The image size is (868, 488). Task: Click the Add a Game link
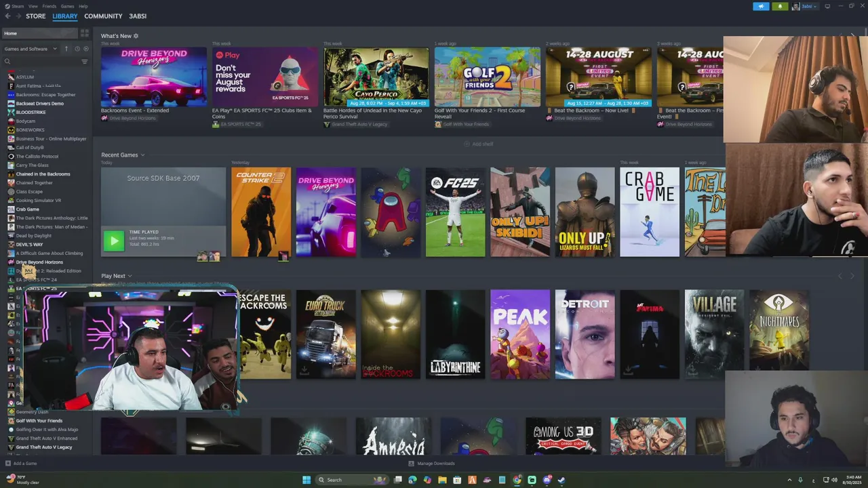point(25,464)
